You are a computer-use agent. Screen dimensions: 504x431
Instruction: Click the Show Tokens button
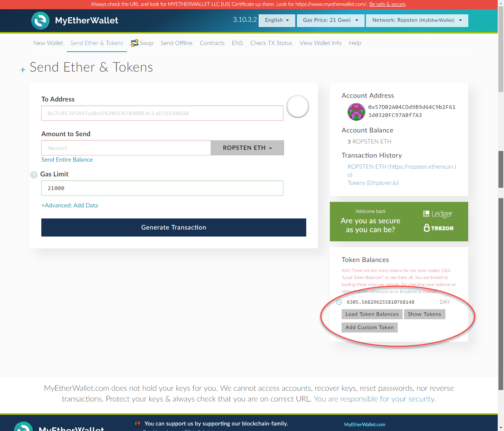(425, 314)
